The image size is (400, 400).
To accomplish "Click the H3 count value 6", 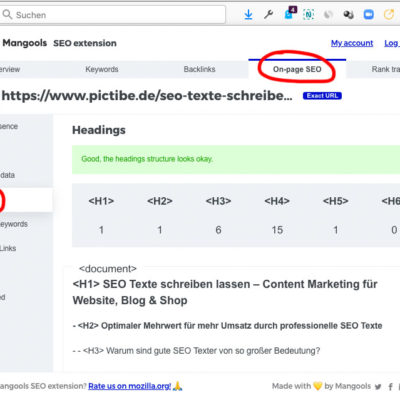I will (x=218, y=230).
